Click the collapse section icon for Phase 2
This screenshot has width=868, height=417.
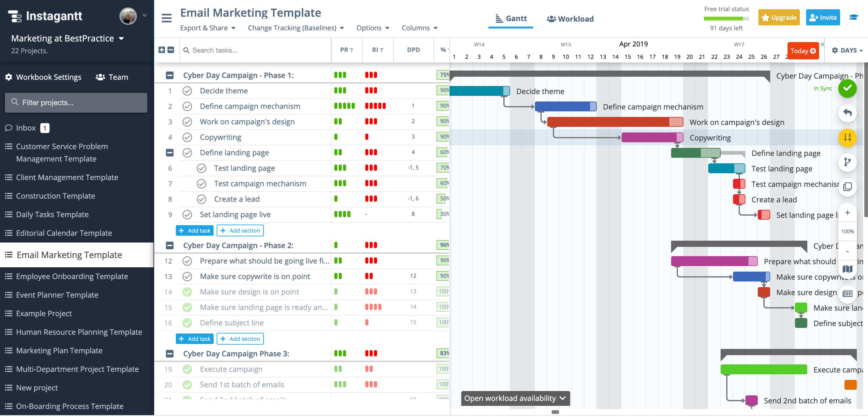point(170,246)
